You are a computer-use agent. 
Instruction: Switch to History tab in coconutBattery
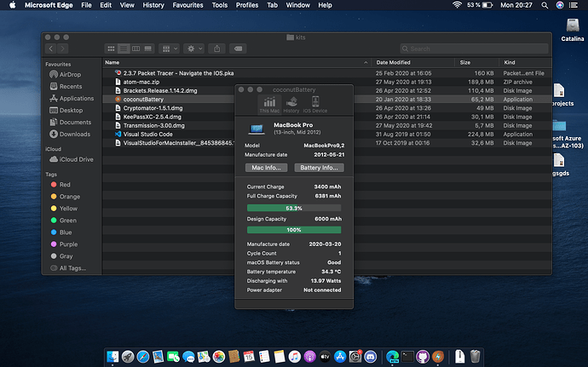click(291, 104)
